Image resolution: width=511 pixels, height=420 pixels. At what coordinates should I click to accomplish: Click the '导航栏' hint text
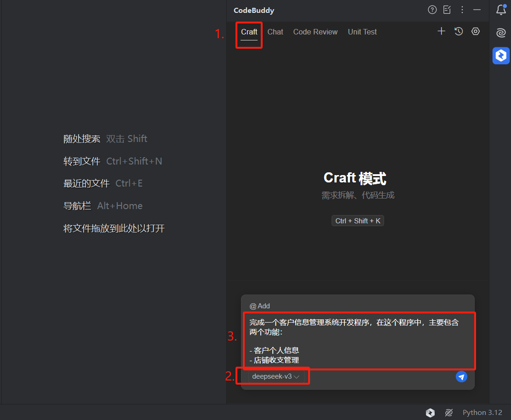[77, 206]
